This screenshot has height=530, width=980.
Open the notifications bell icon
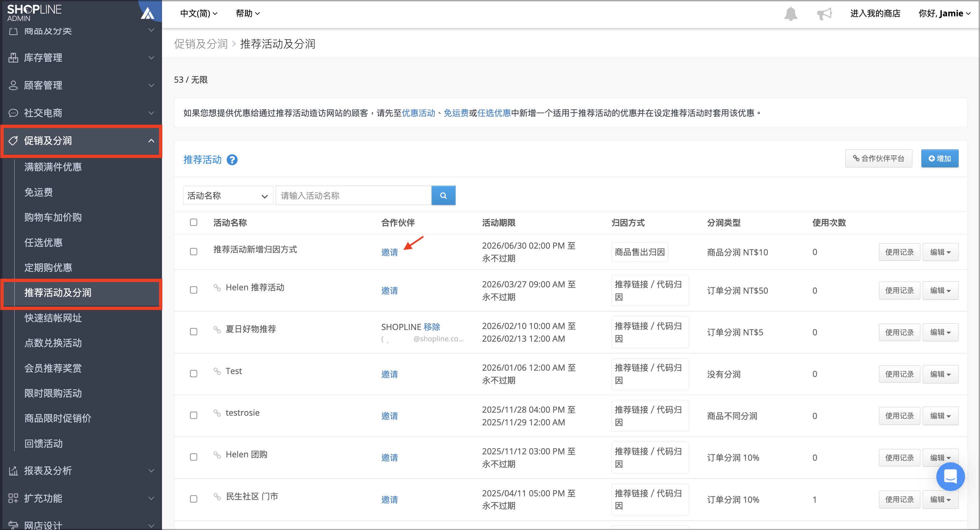pos(791,14)
